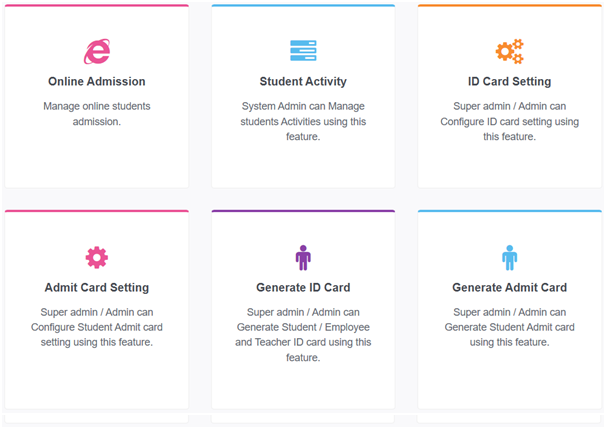The height and width of the screenshot is (429, 606).
Task: Click the blue Student Activity server icon
Action: pyautogui.click(x=303, y=51)
